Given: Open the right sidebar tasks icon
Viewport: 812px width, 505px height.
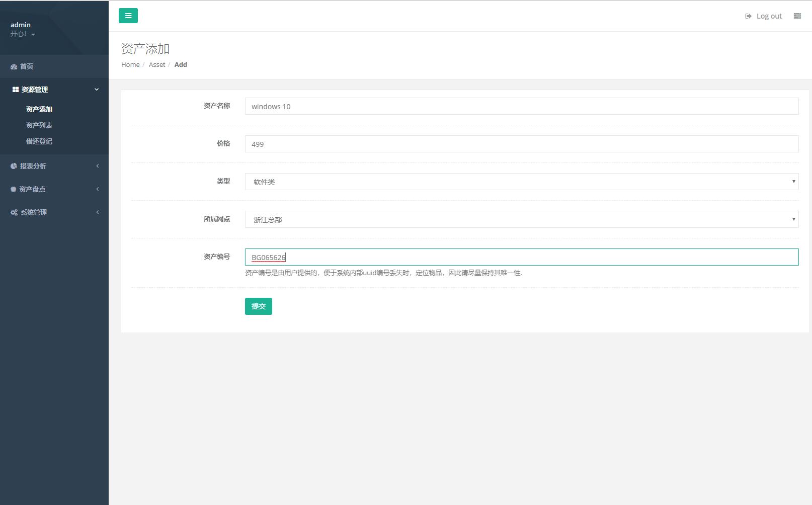Looking at the screenshot, I should click(x=797, y=16).
